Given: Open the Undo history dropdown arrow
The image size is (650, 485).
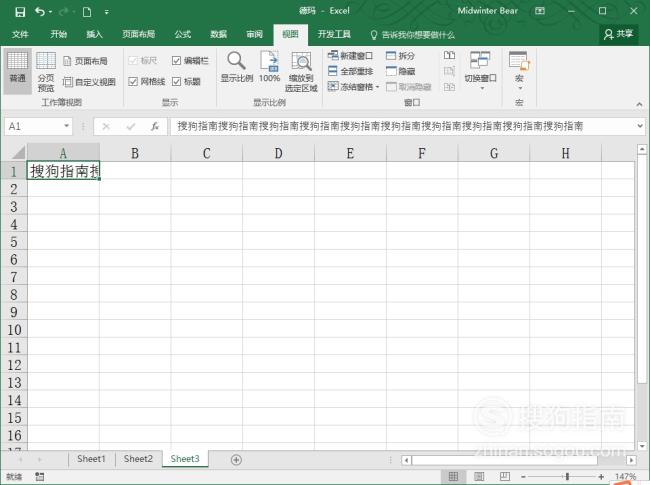Looking at the screenshot, I should click(50, 12).
